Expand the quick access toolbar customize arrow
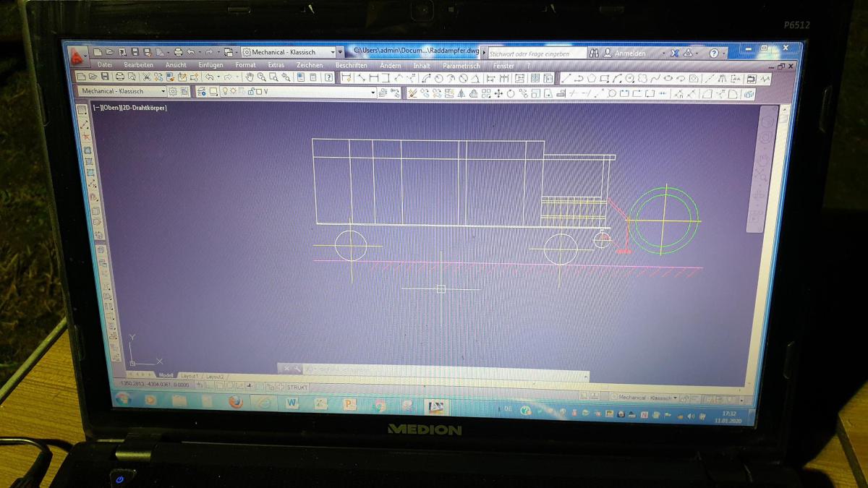Screen dimensions: 868x488 coord(340,52)
